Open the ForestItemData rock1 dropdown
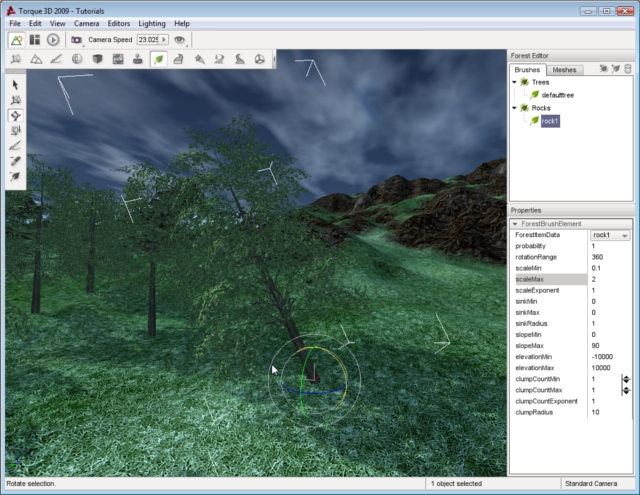 tap(610, 235)
